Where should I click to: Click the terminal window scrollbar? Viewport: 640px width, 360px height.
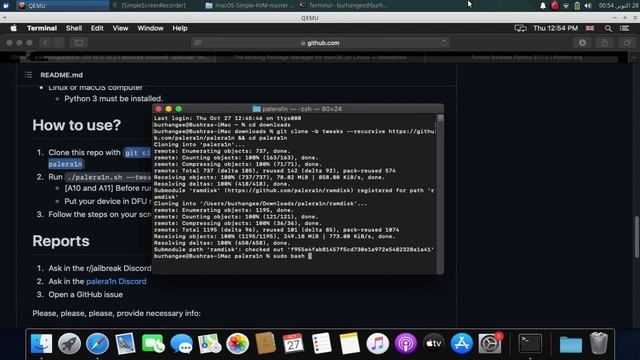pos(440,194)
